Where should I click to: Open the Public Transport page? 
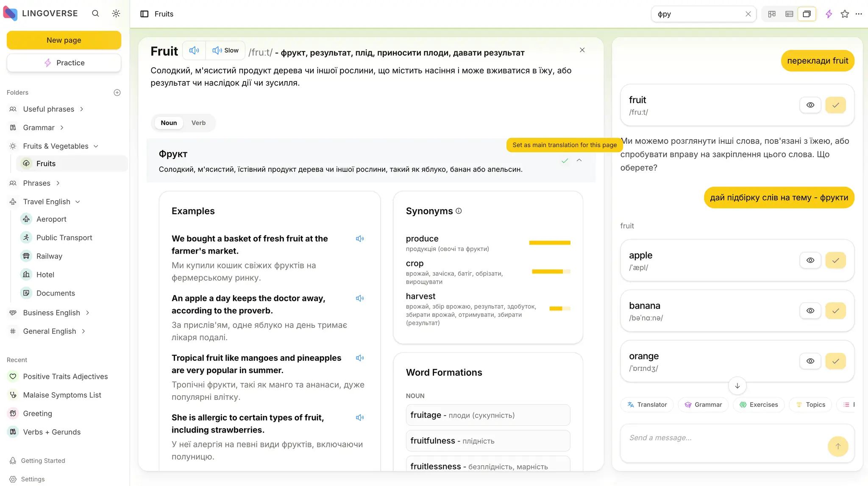coord(64,238)
